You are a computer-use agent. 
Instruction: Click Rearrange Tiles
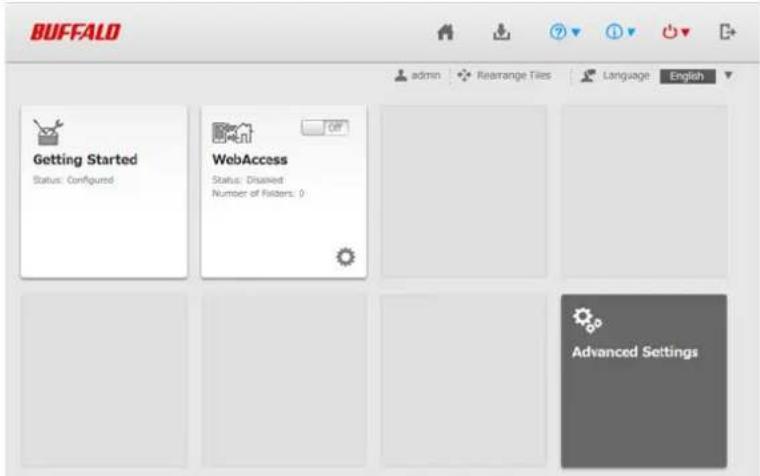tap(514, 76)
